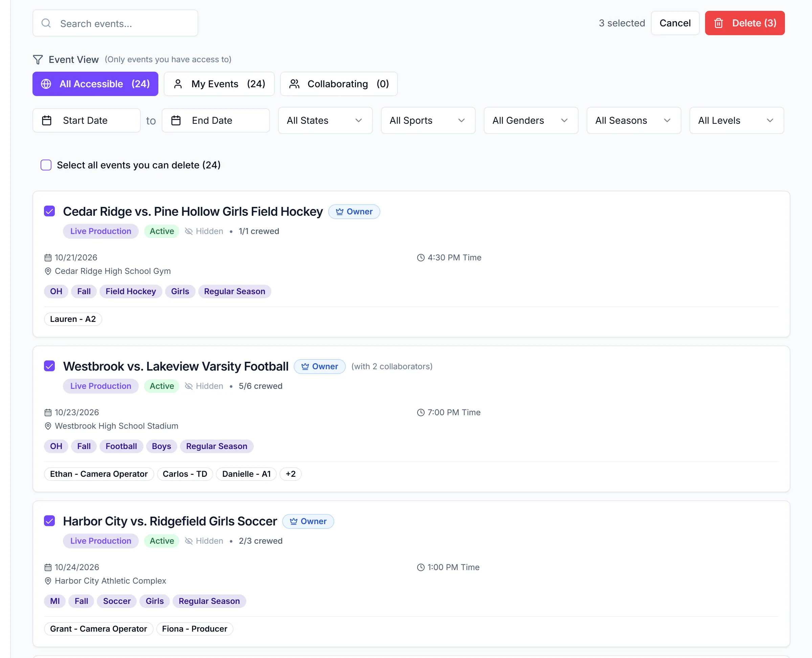
Task: Open the All Sports dropdown
Action: 428,120
